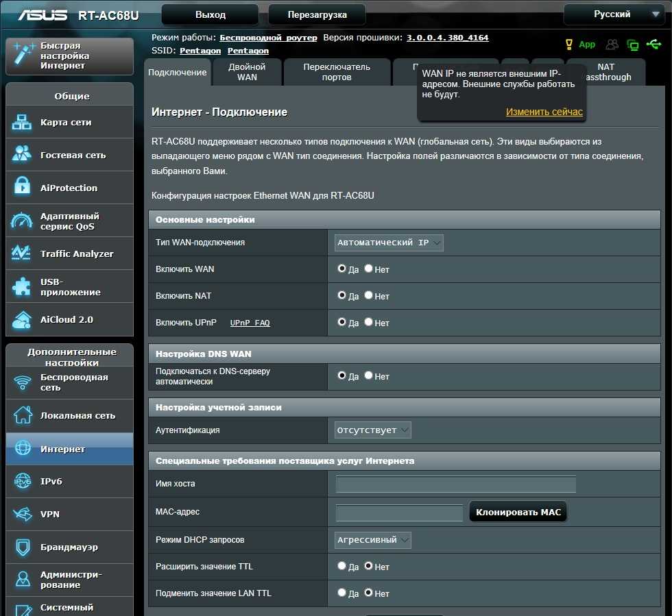Image resolution: width=672 pixels, height=616 pixels.
Task: Click the second Pentagon SSID link
Action: (x=248, y=51)
